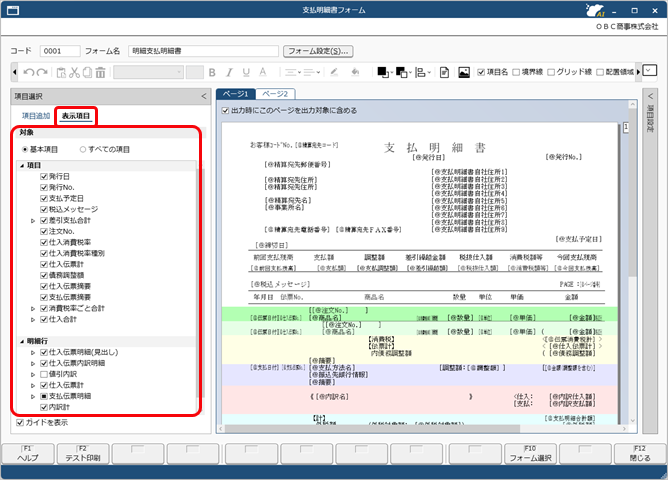Toggle ガイドを表示 checkbox

[20, 423]
